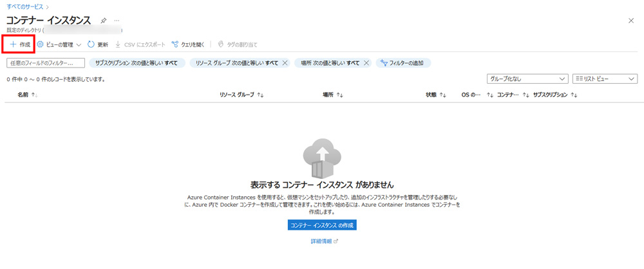The width and height of the screenshot is (644, 269).
Task: Focus the 任意のフィールドのフィルター input
Action: click(46, 63)
